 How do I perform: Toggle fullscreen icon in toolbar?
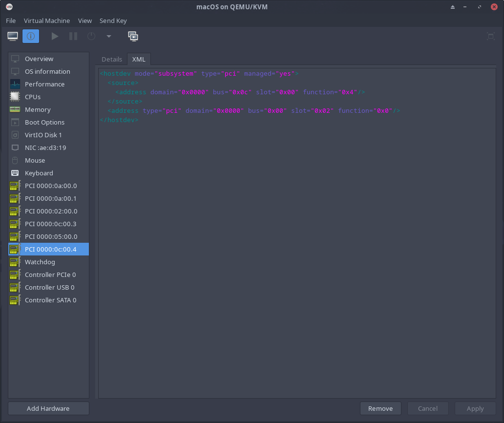pyautogui.click(x=491, y=36)
